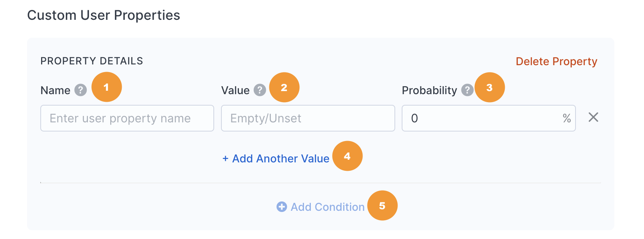644x239 pixels.
Task: Focus the Empty/Unset value field
Action: (x=308, y=118)
